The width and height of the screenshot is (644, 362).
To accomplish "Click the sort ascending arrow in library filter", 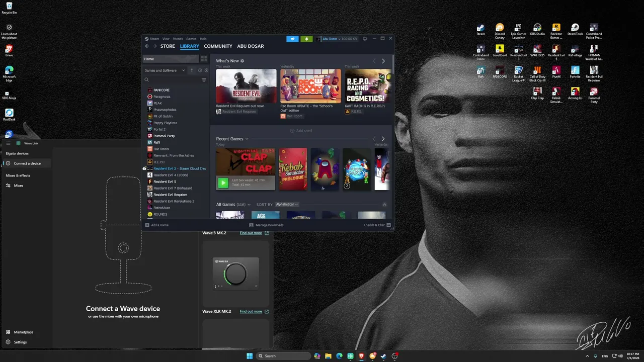I will [x=192, y=70].
